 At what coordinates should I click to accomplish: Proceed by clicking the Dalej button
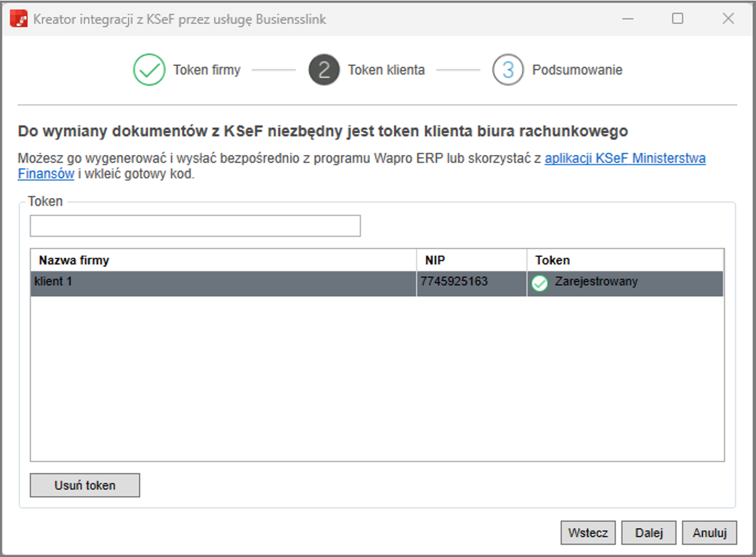pos(648,533)
